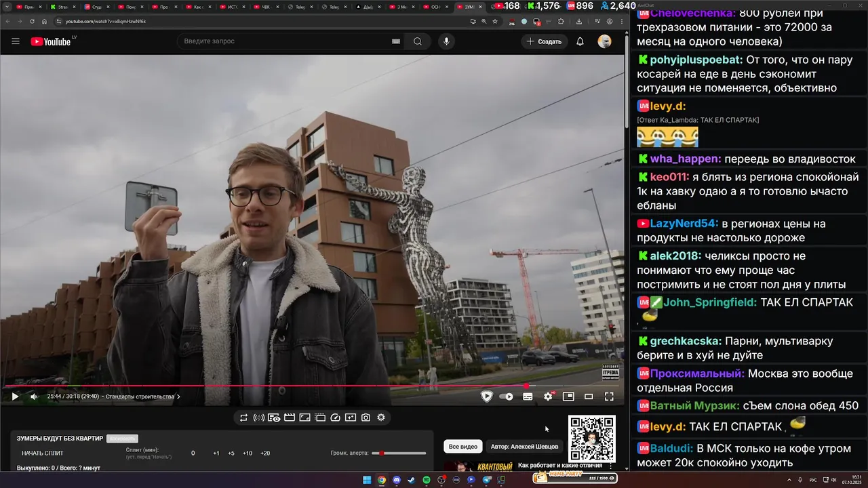Click the shield extension icon in player
The height and width of the screenshot is (488, 868).
(x=487, y=396)
